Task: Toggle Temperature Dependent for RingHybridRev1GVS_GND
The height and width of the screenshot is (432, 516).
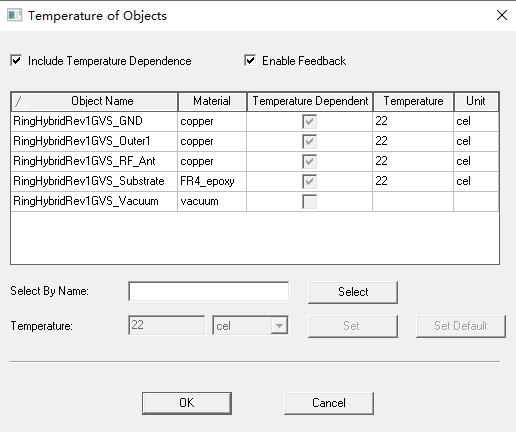Action: (x=309, y=121)
